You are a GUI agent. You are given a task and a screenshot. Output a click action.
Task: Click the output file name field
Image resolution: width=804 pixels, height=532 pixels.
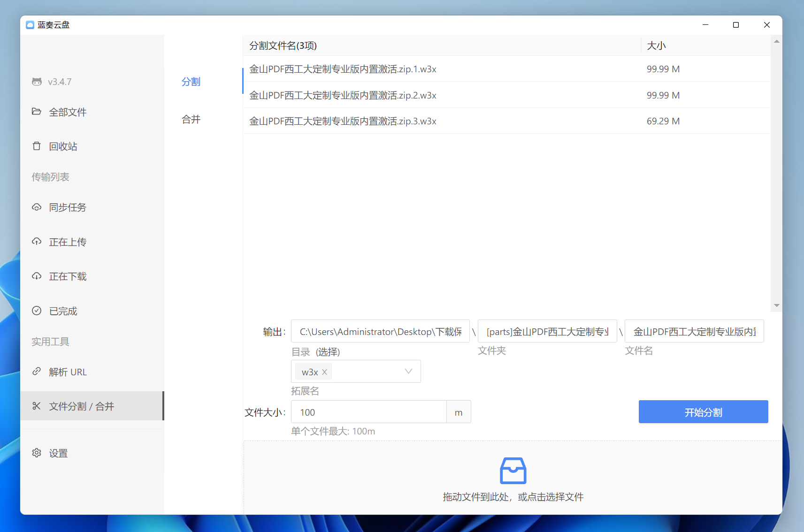coord(694,331)
